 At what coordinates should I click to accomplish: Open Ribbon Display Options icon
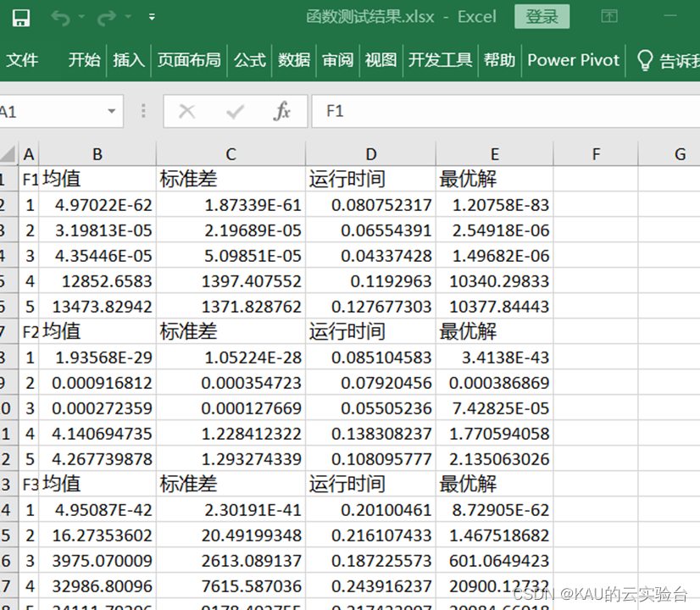(609, 16)
